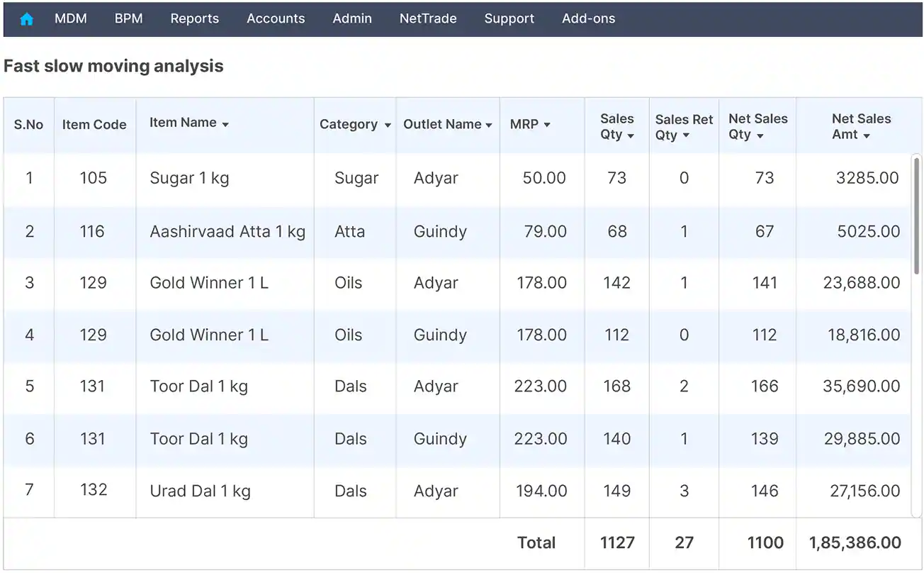Open the Support menu
Image resolution: width=924 pixels, height=573 pixels.
509,18
